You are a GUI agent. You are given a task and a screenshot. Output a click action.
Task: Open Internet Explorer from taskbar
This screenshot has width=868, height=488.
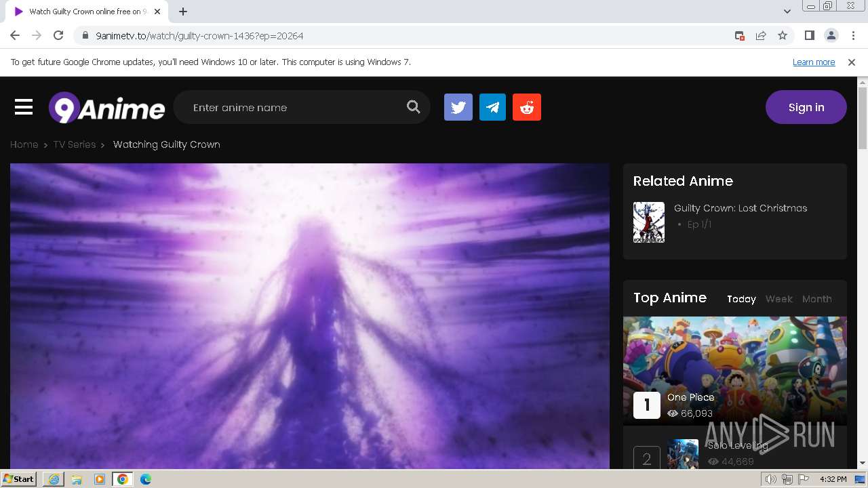click(54, 479)
